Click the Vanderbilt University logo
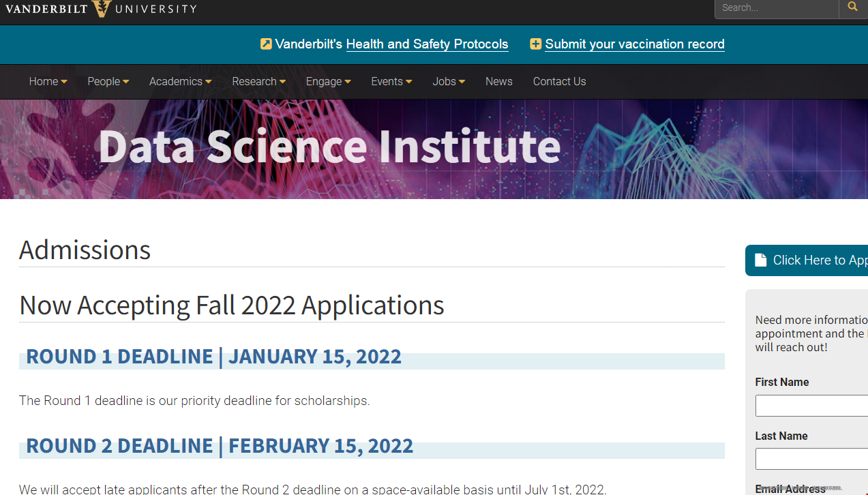This screenshot has width=868, height=495. pos(101,8)
